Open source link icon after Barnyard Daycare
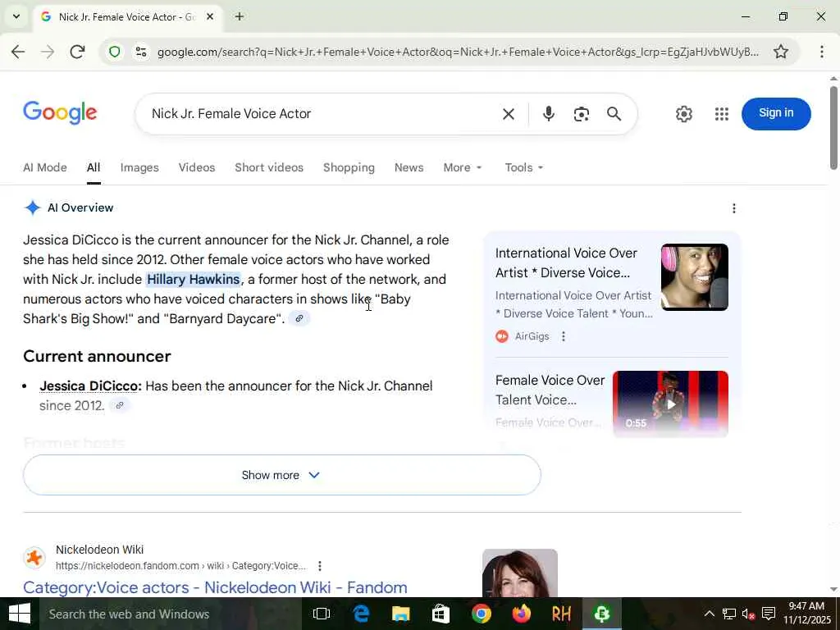 (x=299, y=318)
